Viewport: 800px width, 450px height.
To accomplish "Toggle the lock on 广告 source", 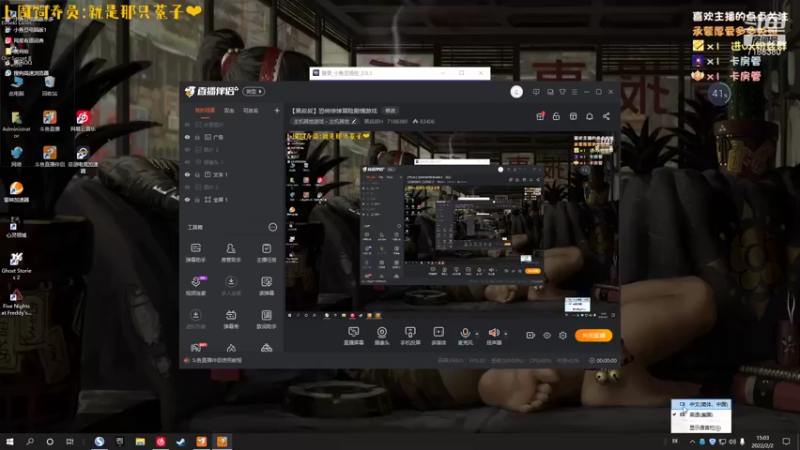I will point(197,137).
